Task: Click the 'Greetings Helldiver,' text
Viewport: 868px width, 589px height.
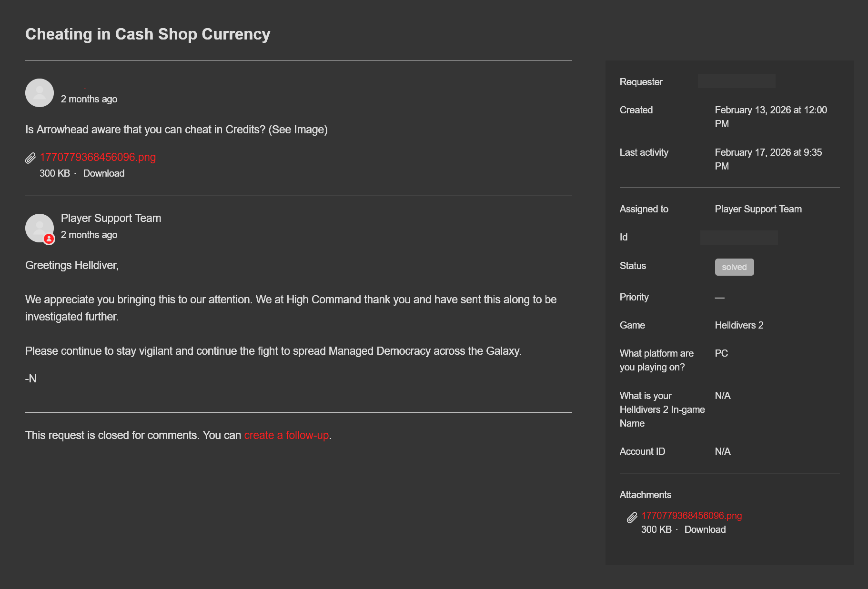Action: coord(72,265)
